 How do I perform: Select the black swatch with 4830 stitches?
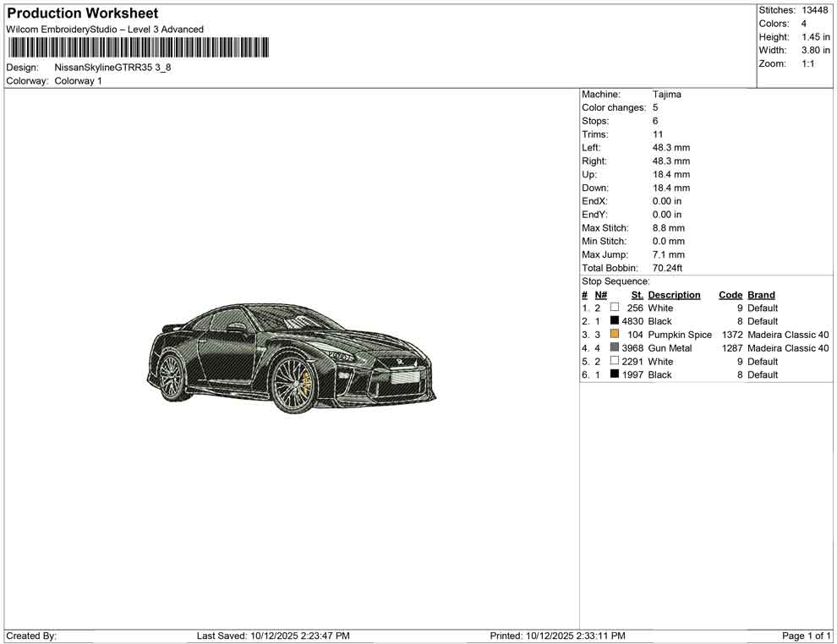(615, 321)
